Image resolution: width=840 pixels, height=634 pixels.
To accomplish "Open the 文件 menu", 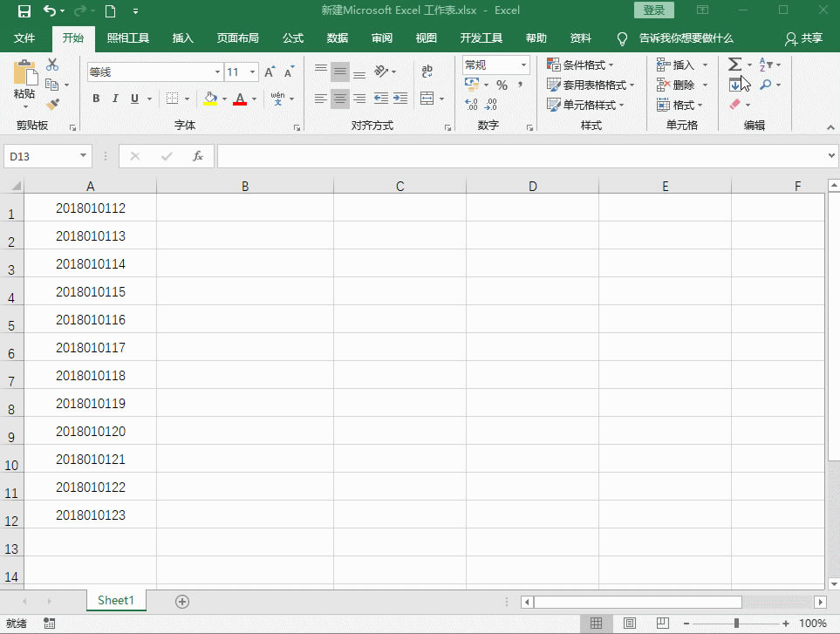I will [x=26, y=38].
